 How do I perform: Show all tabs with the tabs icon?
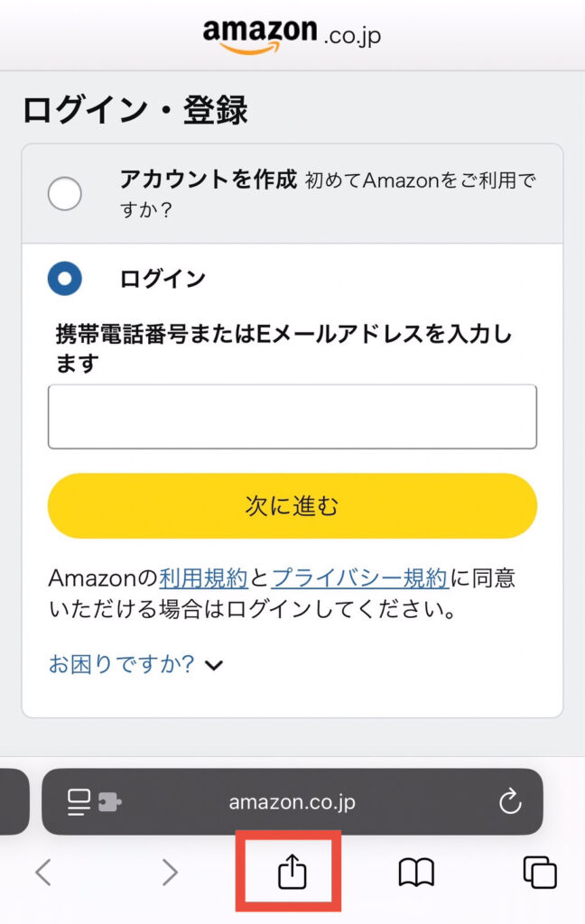click(540, 873)
